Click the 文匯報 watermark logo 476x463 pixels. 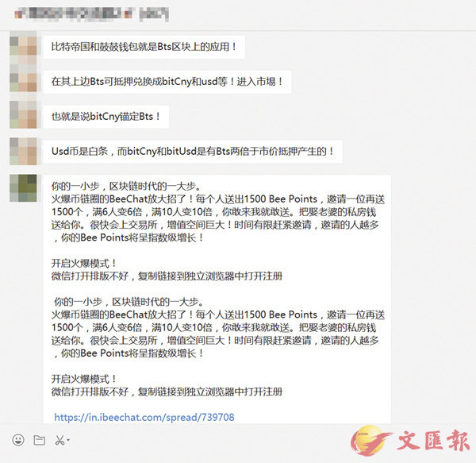(410, 441)
